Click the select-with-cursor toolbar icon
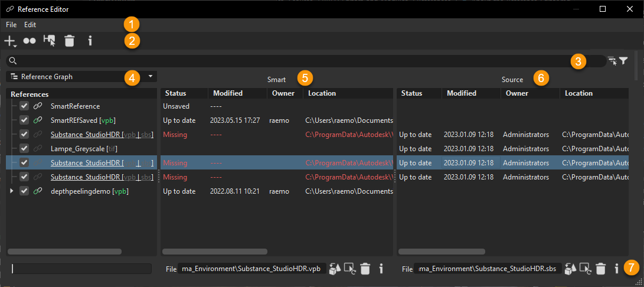 [50, 40]
